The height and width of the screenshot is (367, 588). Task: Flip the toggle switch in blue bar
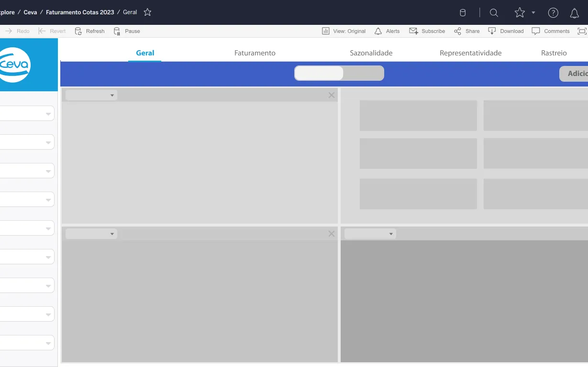pyautogui.click(x=339, y=73)
